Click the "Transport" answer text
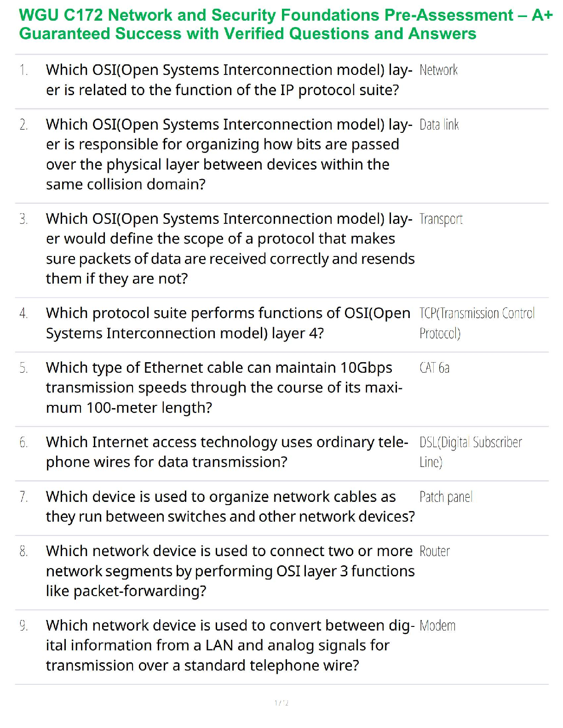The width and height of the screenshot is (563, 728). point(441,219)
